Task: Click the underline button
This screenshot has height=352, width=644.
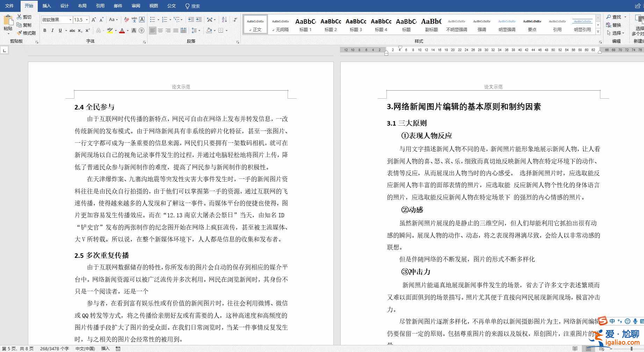Action: [60, 30]
